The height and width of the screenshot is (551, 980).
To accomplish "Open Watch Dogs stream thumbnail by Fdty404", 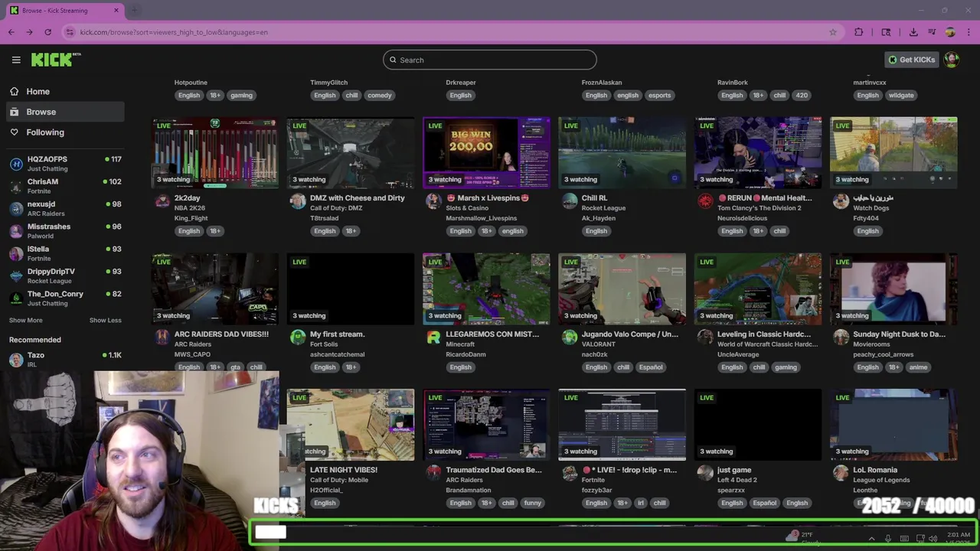I will pyautogui.click(x=893, y=153).
